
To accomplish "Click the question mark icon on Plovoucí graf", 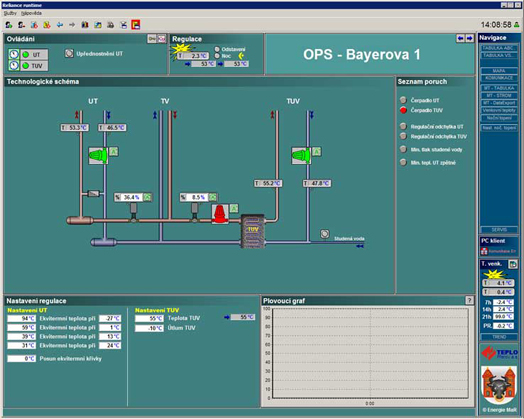I will pyautogui.click(x=470, y=300).
